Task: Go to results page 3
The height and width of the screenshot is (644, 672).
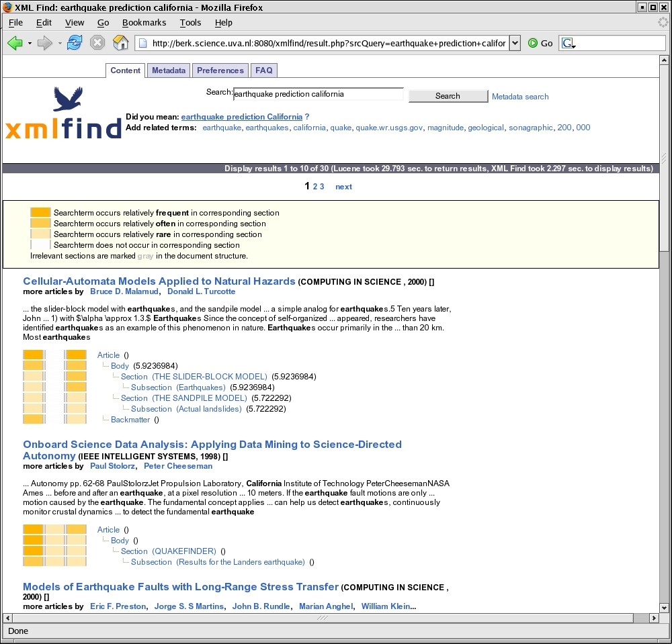Action: coord(322,186)
